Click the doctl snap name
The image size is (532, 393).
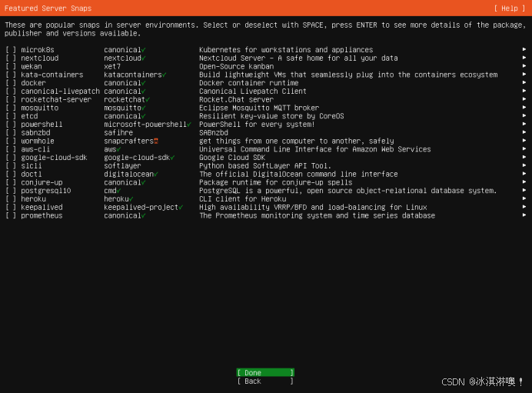[32, 174]
